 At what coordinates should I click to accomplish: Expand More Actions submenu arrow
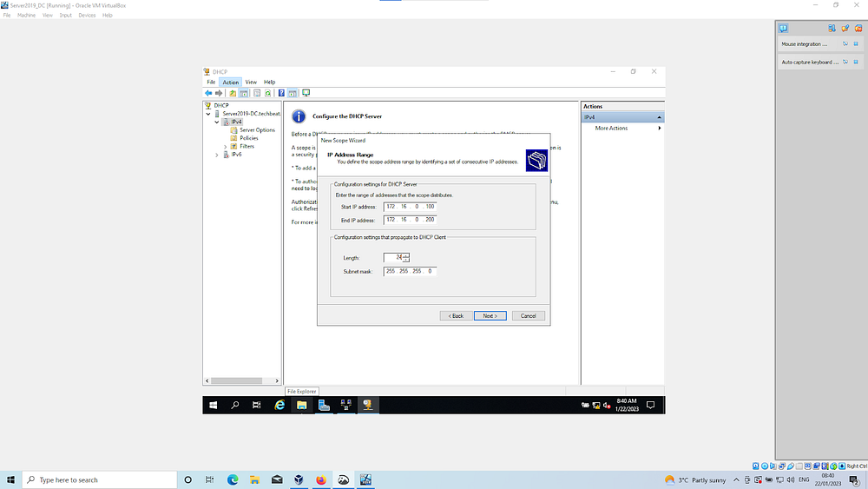(x=660, y=128)
